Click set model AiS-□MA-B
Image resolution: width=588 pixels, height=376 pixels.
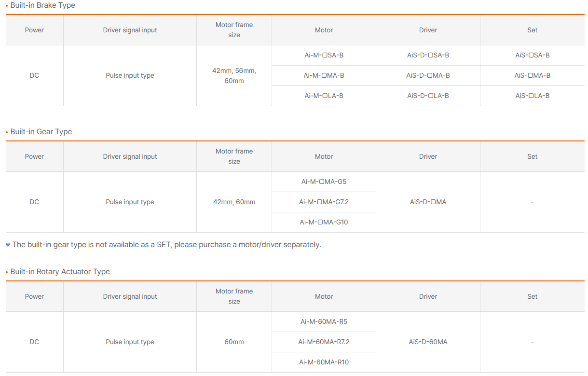click(x=532, y=75)
